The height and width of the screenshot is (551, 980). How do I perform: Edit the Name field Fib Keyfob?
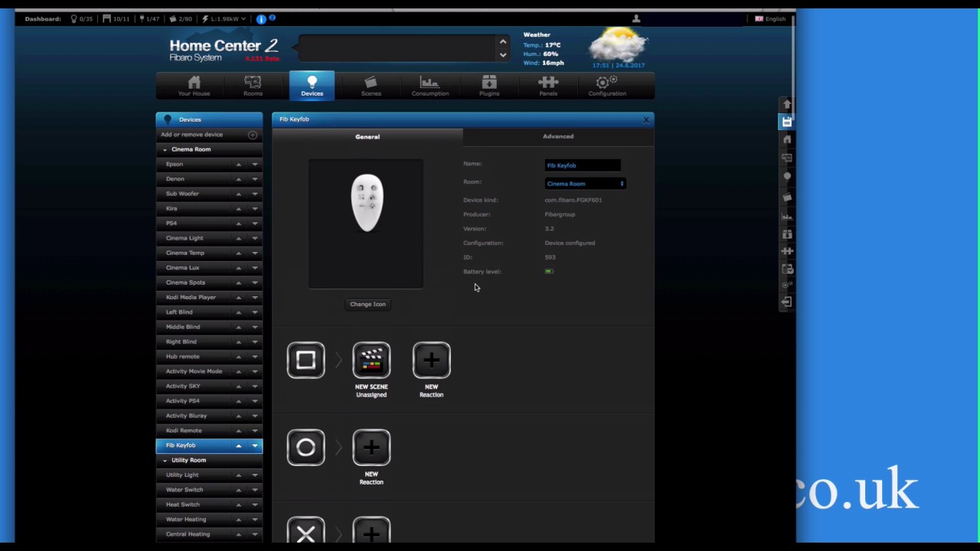(583, 165)
